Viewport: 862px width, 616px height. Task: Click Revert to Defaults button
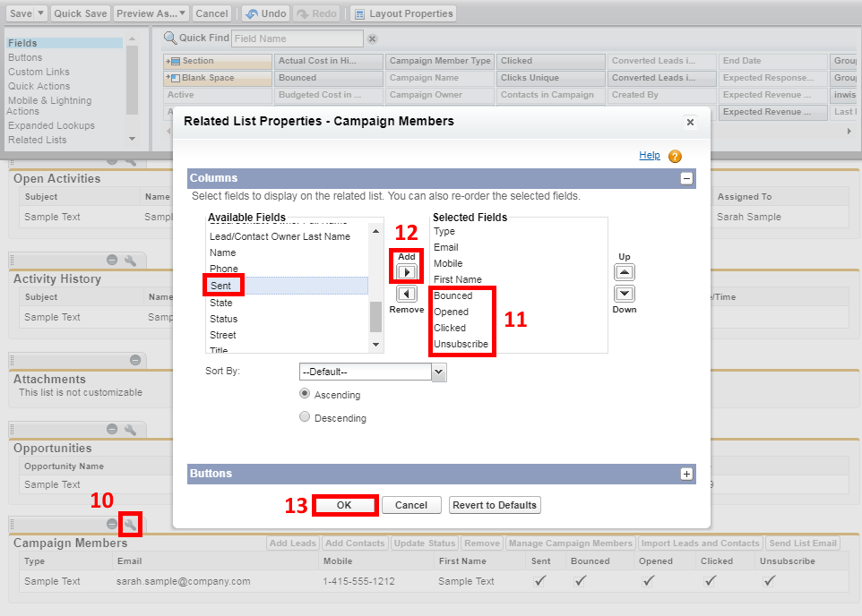(x=495, y=505)
